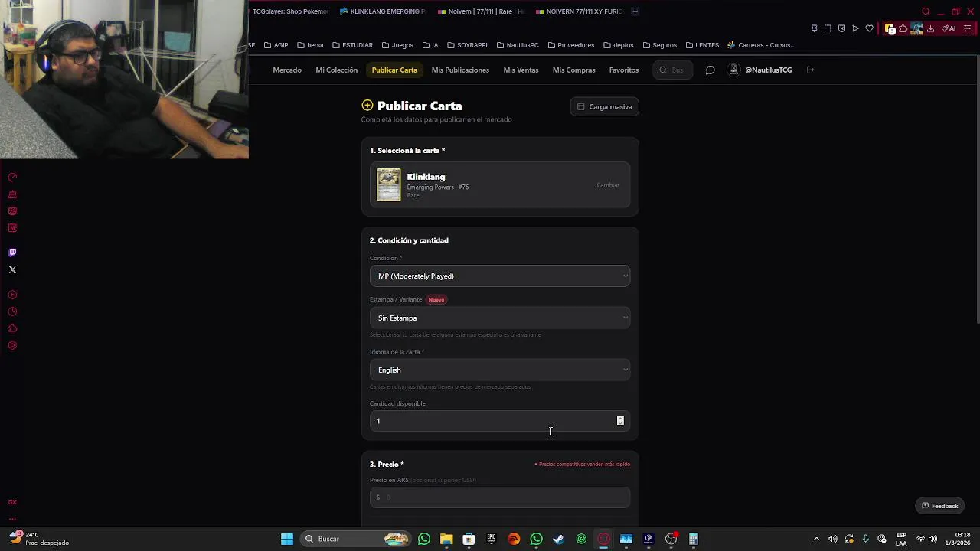Open the Estampa / Variante dropdown
This screenshot has height=551, width=980.
point(500,318)
